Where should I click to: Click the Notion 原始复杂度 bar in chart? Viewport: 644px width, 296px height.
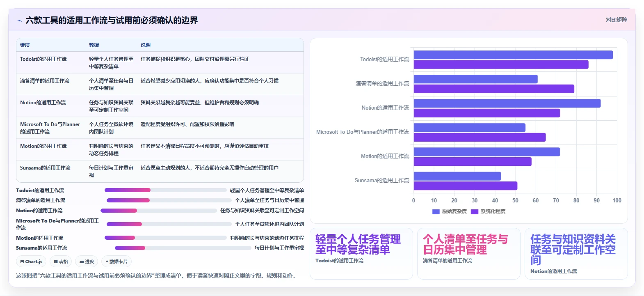click(507, 103)
